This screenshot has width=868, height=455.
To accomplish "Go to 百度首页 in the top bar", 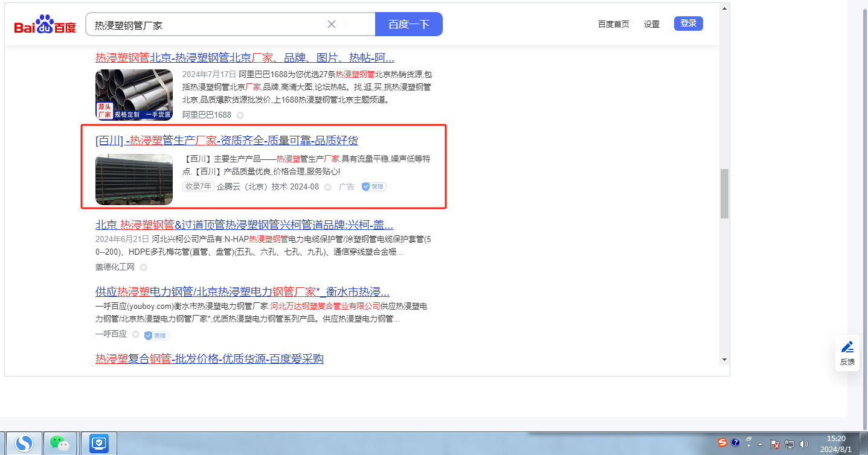I will point(613,24).
